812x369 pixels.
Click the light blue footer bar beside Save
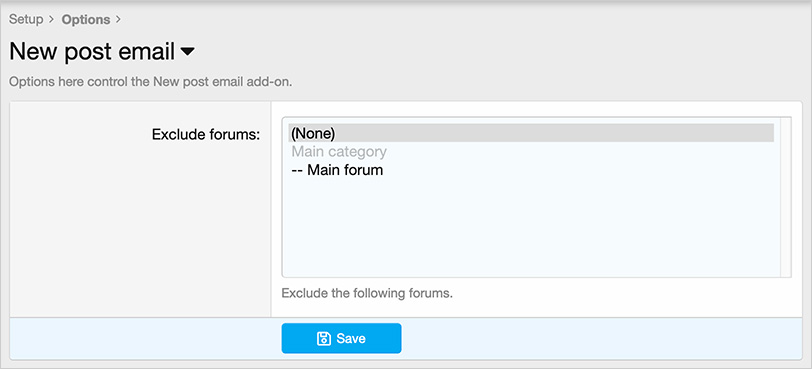click(601, 338)
